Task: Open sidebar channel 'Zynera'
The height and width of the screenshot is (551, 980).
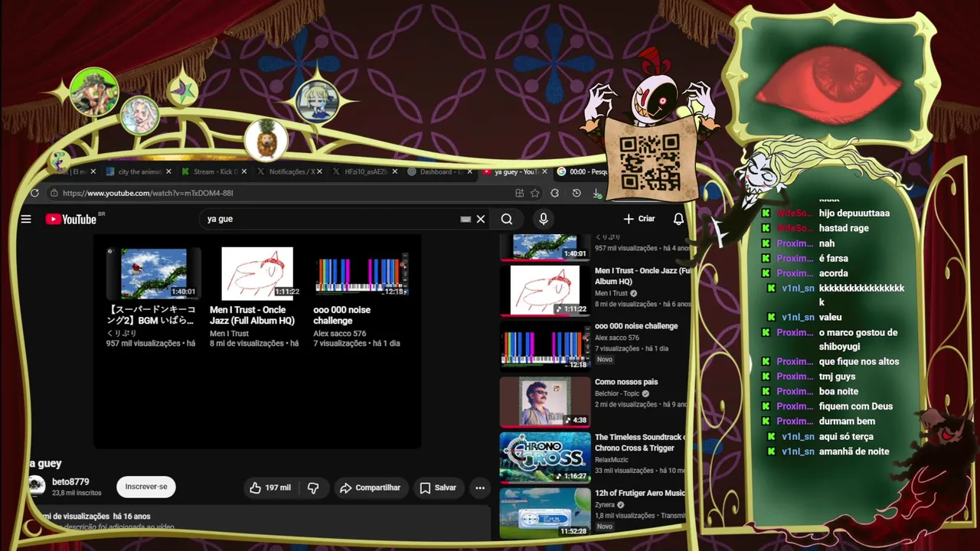Action: coord(606,505)
